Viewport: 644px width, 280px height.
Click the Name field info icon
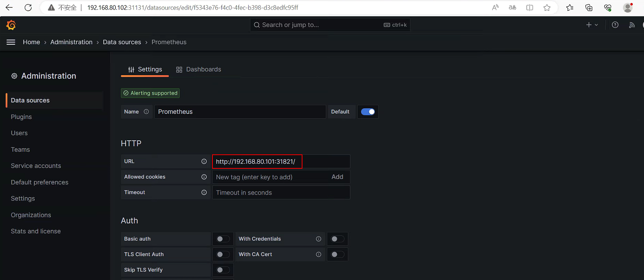pyautogui.click(x=146, y=112)
